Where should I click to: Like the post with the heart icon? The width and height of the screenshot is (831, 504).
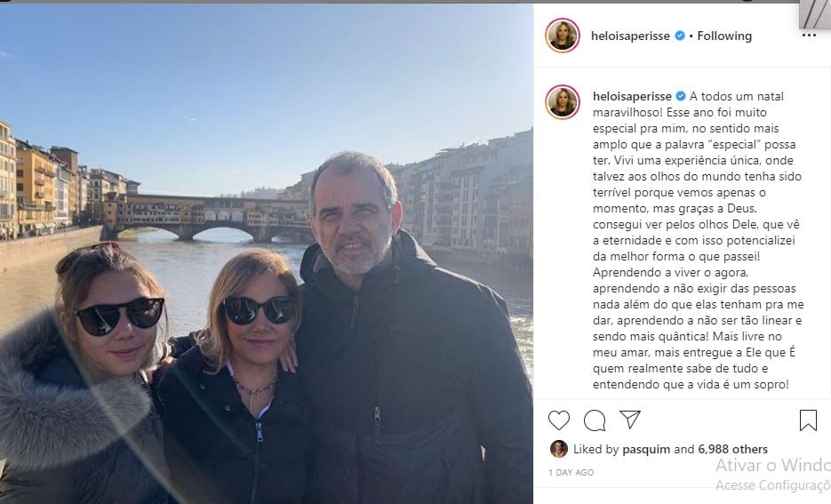point(558,420)
